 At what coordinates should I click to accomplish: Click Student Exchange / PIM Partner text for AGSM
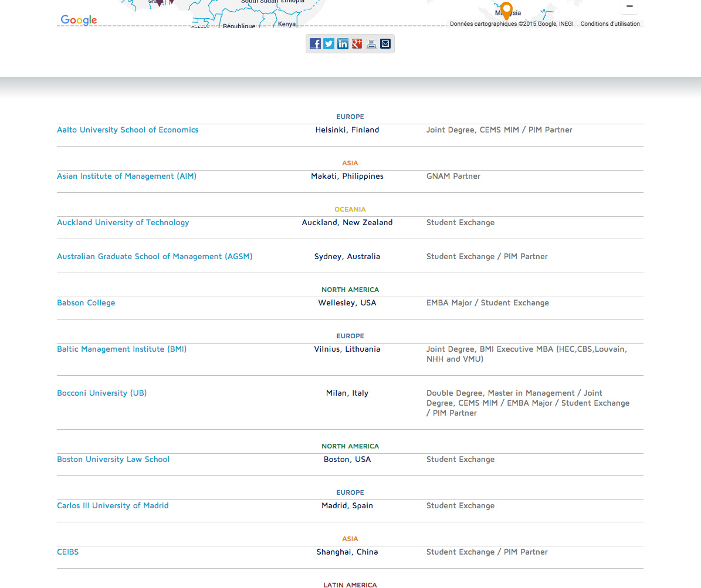487,256
